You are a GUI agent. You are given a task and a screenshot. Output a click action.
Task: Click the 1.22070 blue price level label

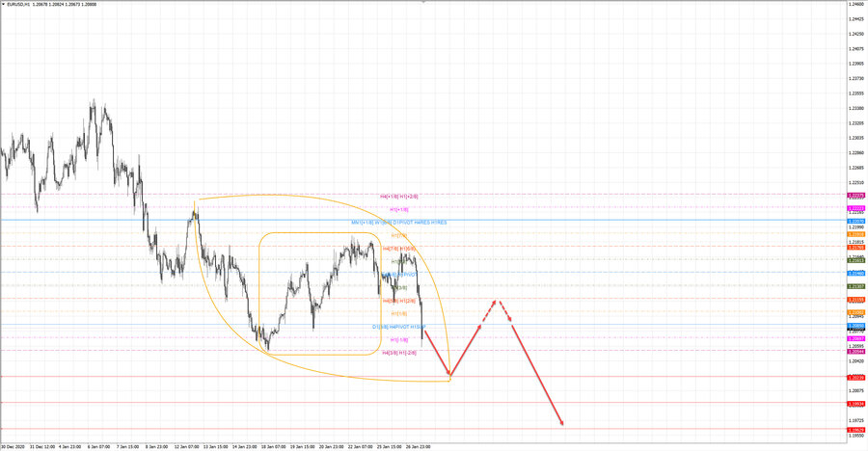[856, 222]
